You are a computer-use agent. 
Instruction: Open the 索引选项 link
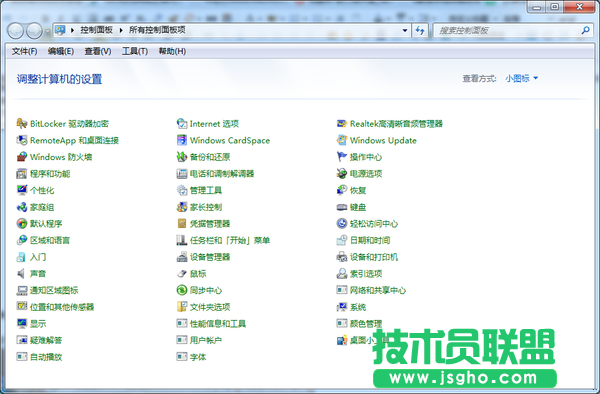(366, 274)
